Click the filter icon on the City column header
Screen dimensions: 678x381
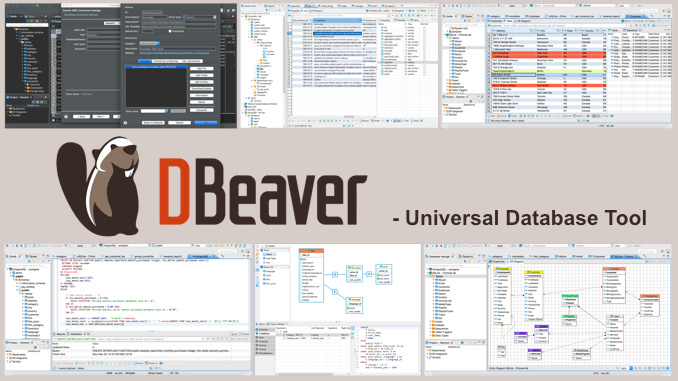[x=558, y=31]
